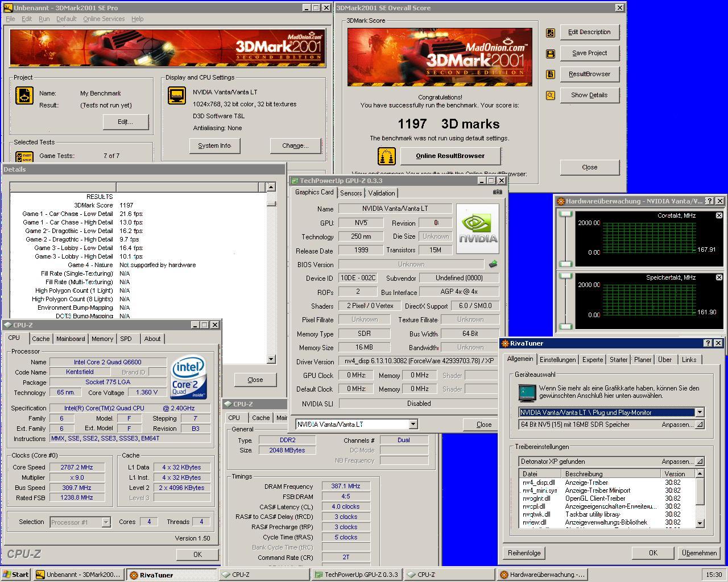Click the System Info button in 3DMark
The height and width of the screenshot is (582, 728).
tap(214, 145)
